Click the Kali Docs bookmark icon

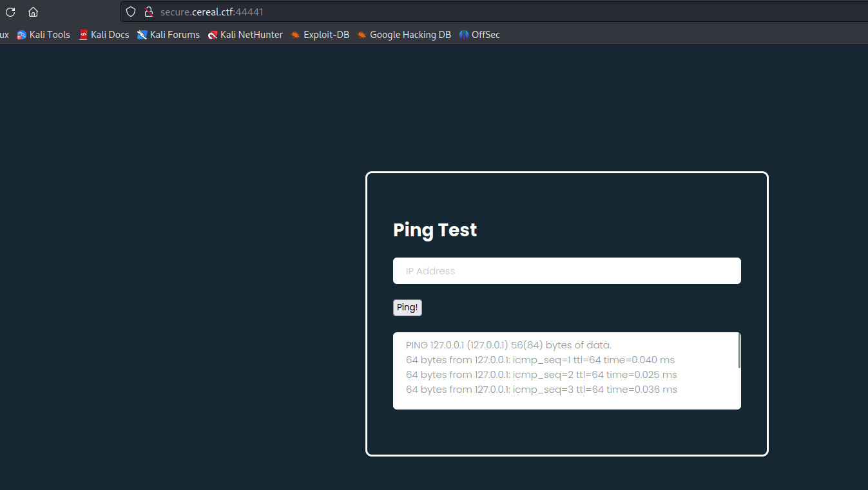tap(83, 35)
